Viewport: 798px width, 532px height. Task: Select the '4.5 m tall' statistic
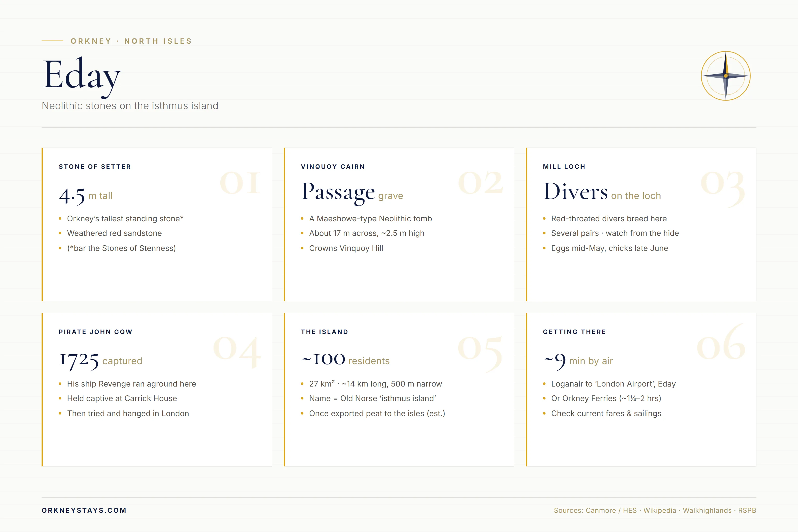coord(85,196)
